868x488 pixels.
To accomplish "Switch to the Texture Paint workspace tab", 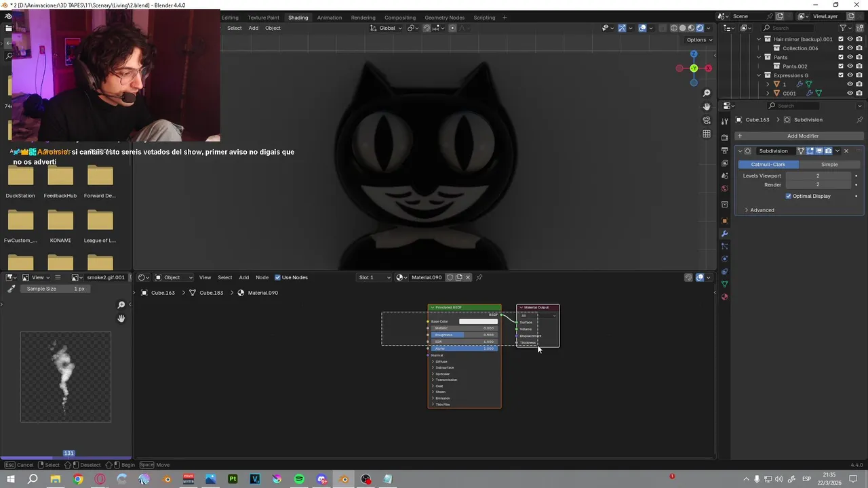I will point(263,18).
